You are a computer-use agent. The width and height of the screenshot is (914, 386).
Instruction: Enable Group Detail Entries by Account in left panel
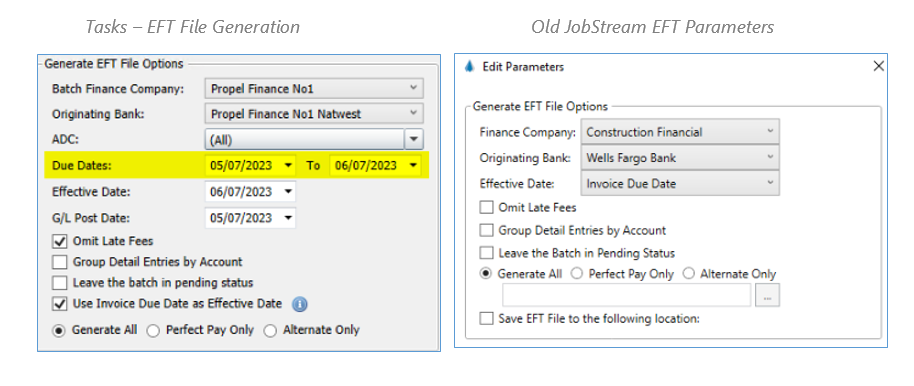pos(59,262)
